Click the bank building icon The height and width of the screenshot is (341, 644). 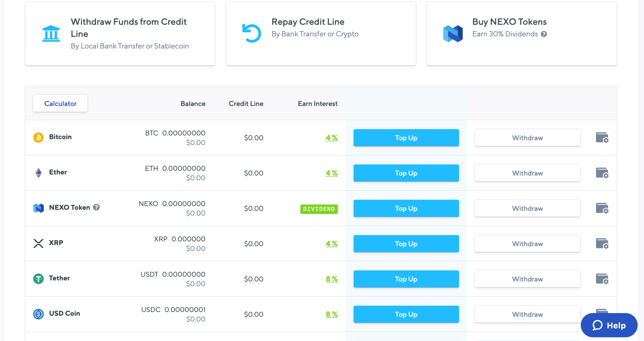(x=51, y=33)
